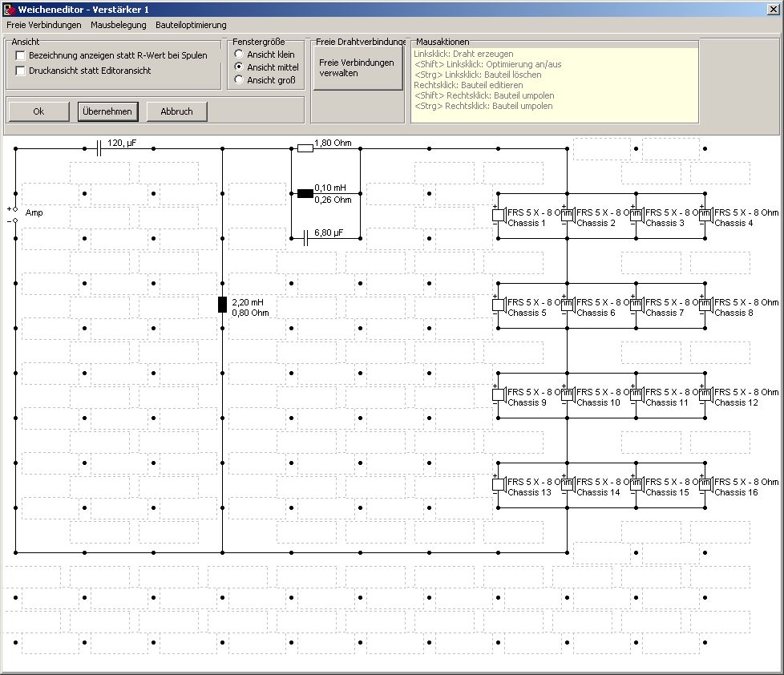Viewport: 784px width, 675px height.
Task: Click the Chassis 7 speaker symbol
Action: pos(637,305)
